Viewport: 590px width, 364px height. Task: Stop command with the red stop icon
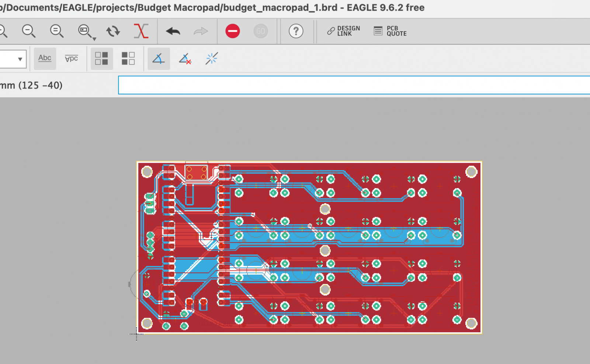tap(233, 31)
